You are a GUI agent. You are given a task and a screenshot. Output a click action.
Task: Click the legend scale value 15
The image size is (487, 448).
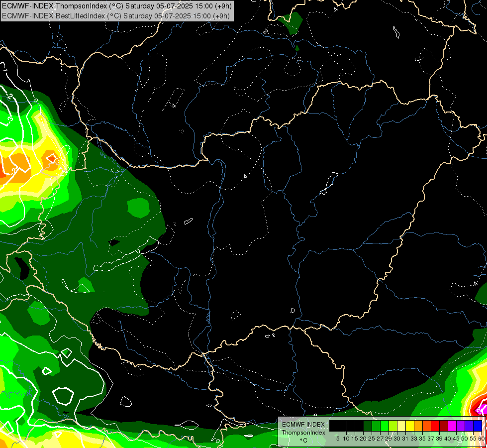pos(355,439)
